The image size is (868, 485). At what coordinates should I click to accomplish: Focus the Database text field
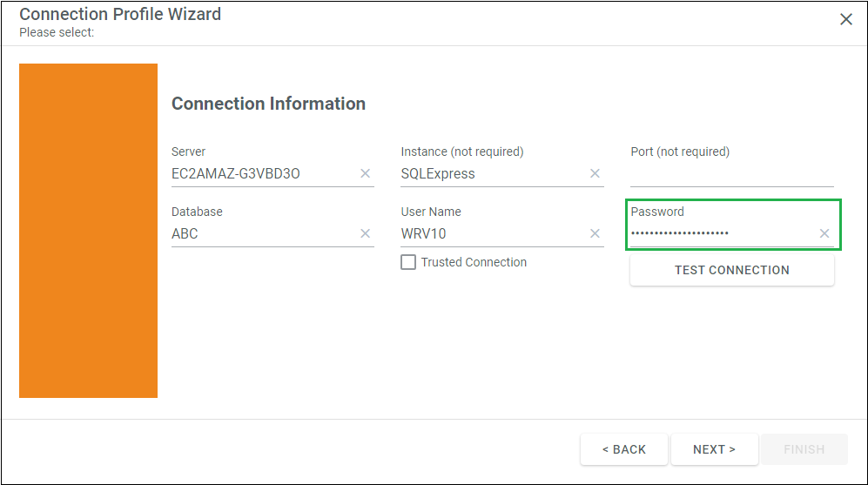[x=265, y=233]
